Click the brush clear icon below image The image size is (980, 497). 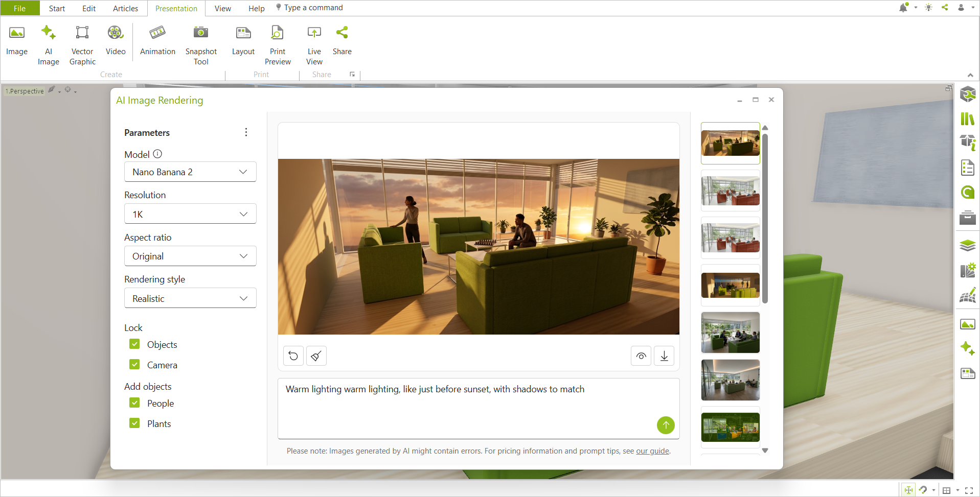pos(316,356)
